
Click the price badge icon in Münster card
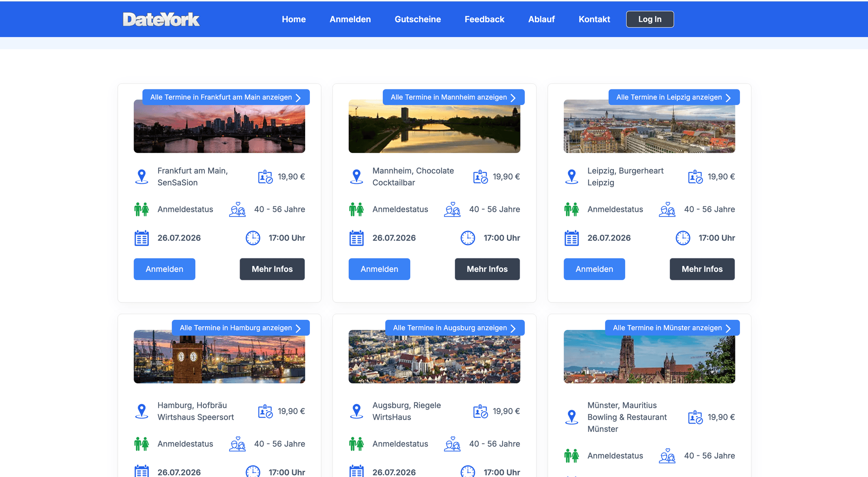pyautogui.click(x=696, y=417)
